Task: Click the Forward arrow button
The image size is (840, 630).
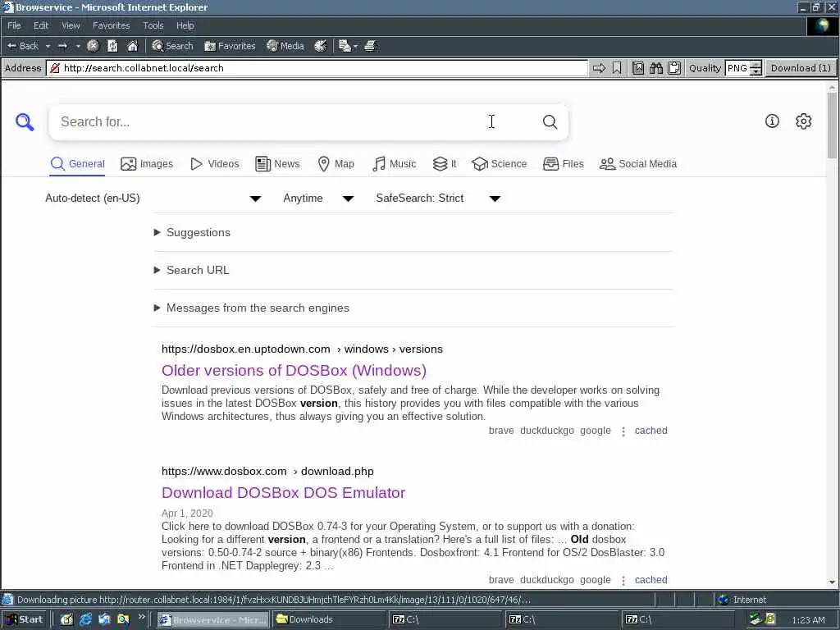Action: (x=62, y=46)
